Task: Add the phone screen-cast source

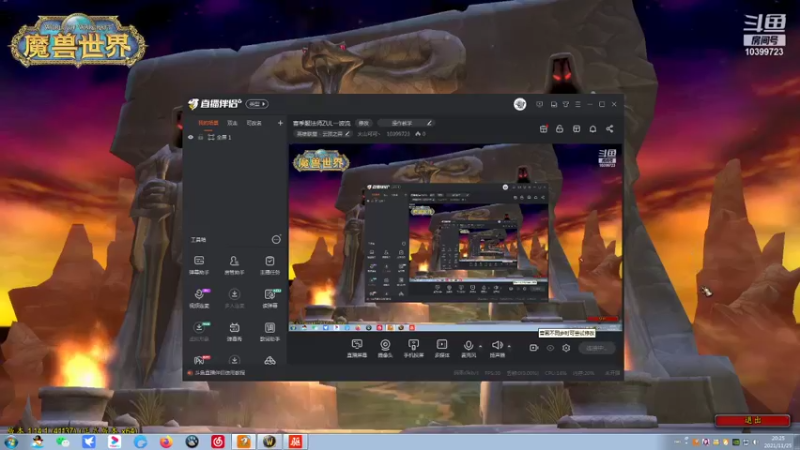Action: point(414,348)
